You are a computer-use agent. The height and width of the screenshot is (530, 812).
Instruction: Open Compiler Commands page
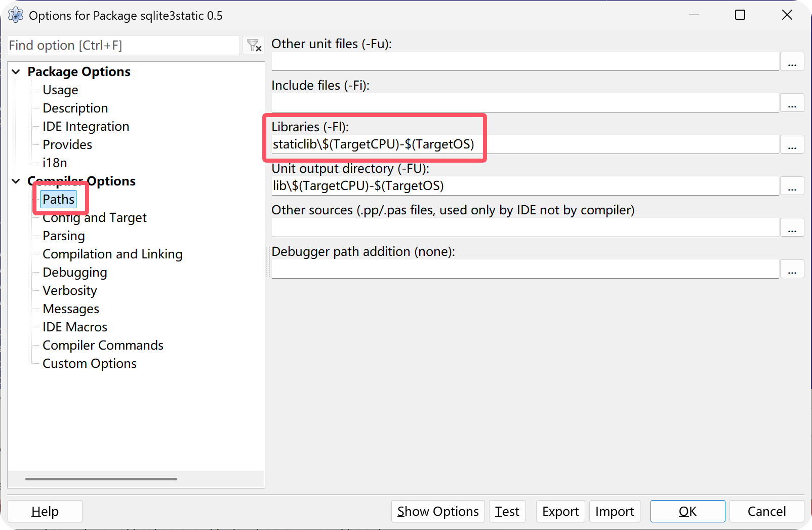[103, 346]
